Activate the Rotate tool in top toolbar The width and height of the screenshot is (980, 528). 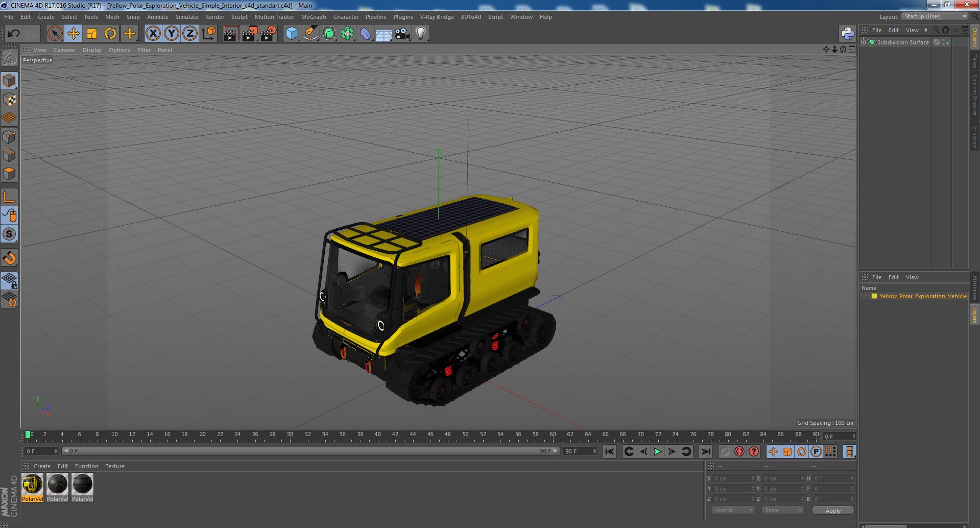(110, 34)
